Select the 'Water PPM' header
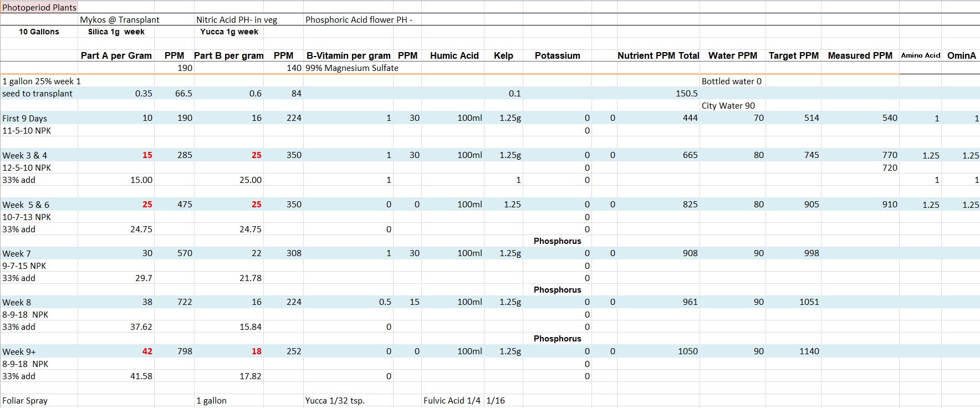 (733, 55)
